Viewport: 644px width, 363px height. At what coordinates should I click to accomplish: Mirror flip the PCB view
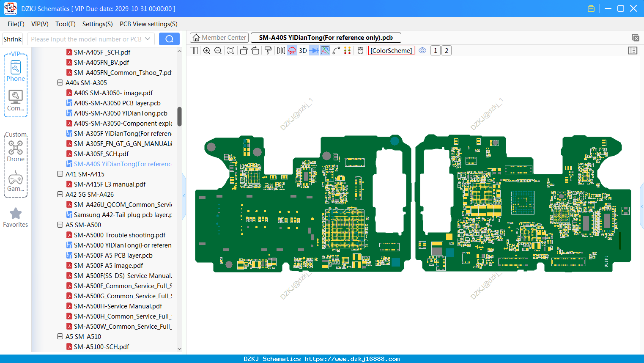(281, 51)
